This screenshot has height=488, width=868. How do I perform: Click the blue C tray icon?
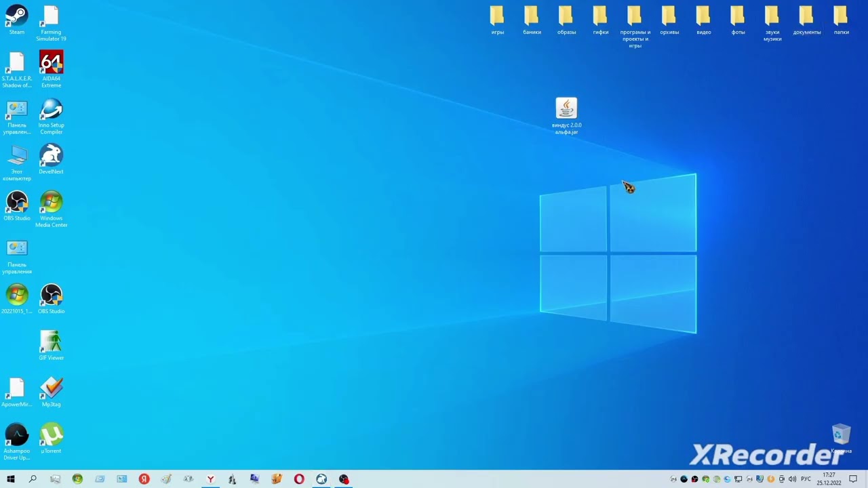coord(728,479)
